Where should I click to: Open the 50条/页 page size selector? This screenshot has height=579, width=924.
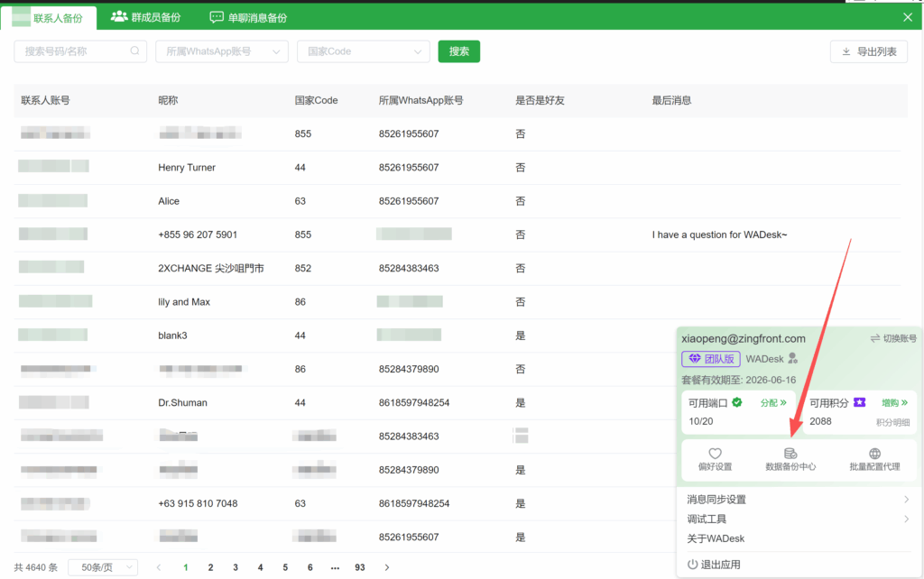point(103,567)
